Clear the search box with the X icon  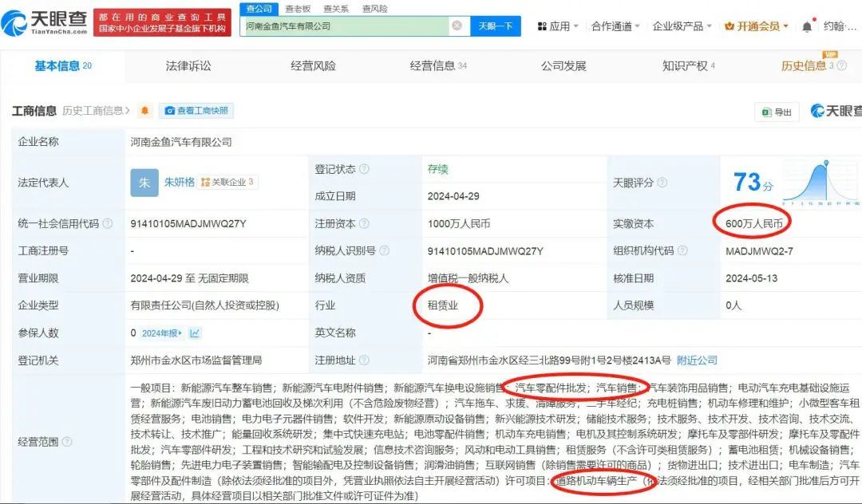457,26
